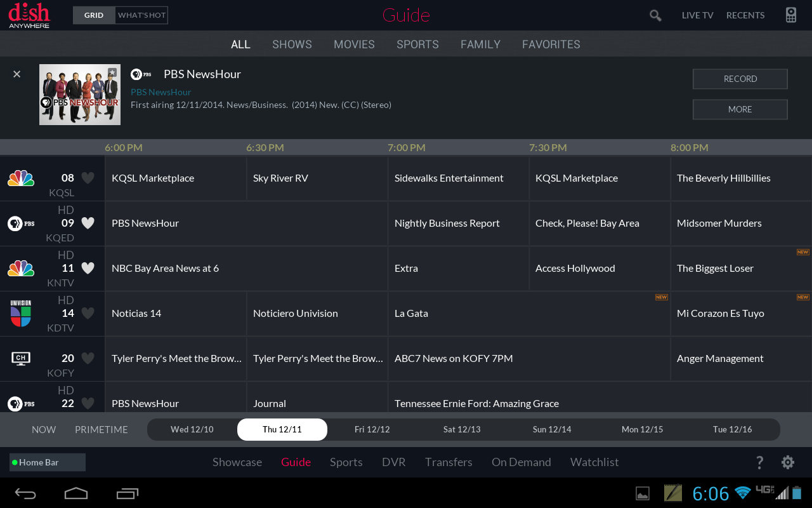
Task: Filter guide by SHOWS
Action: coord(292,44)
